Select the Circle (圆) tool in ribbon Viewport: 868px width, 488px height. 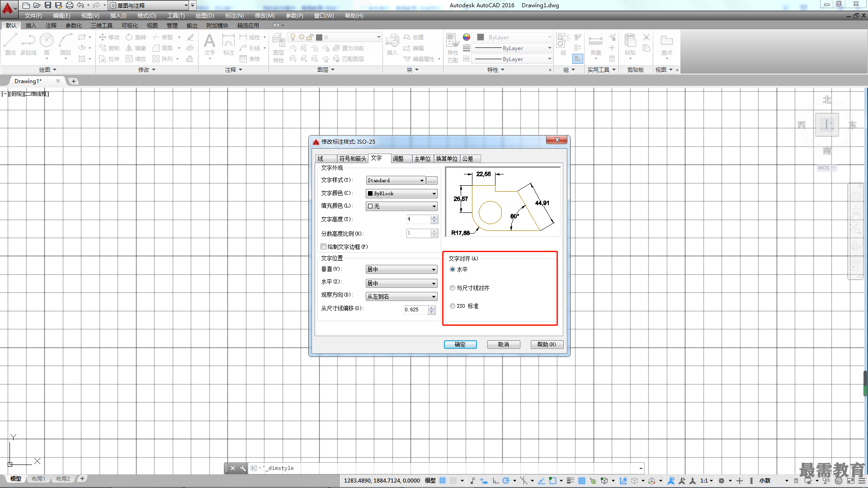point(47,44)
